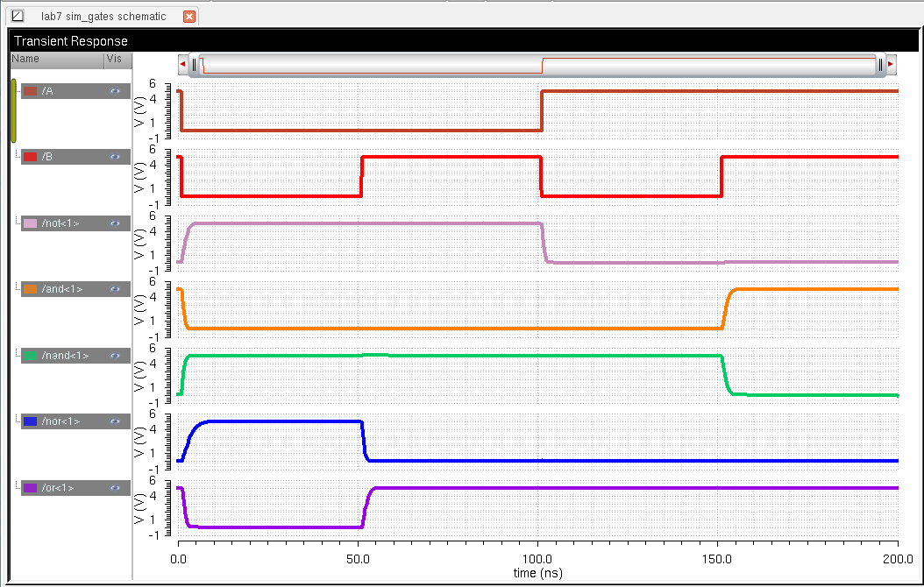The width and height of the screenshot is (924, 587).
Task: Toggle the eye icon for /not<1>
Action: [x=115, y=223]
